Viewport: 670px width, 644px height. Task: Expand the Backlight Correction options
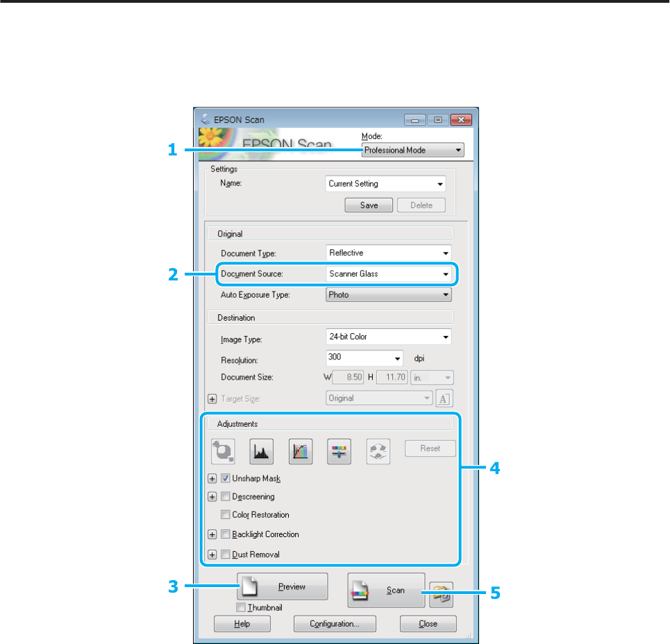point(212,535)
